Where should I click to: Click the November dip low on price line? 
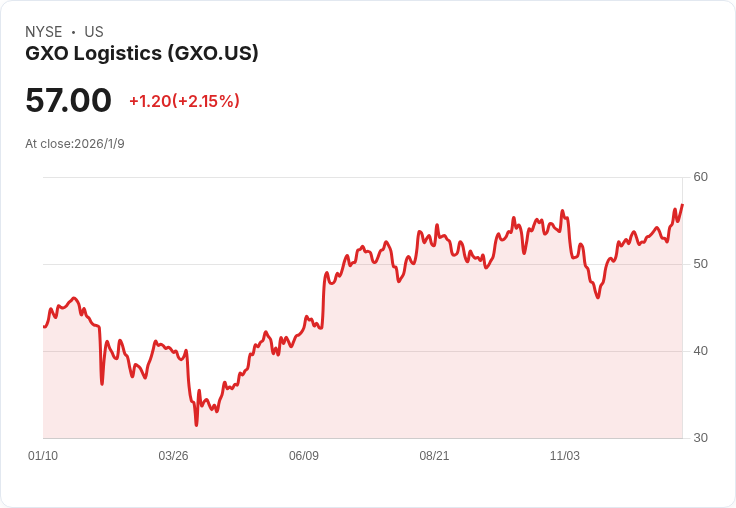598,297
